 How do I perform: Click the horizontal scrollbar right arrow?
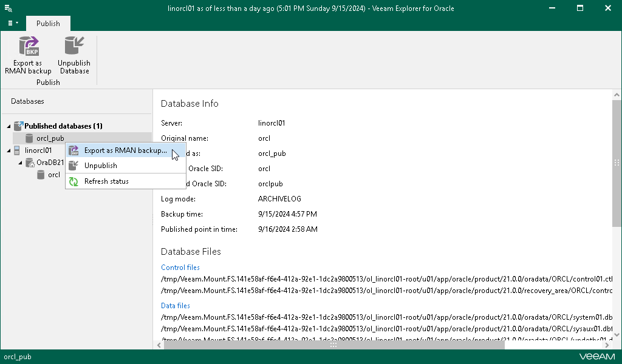pos(607,345)
